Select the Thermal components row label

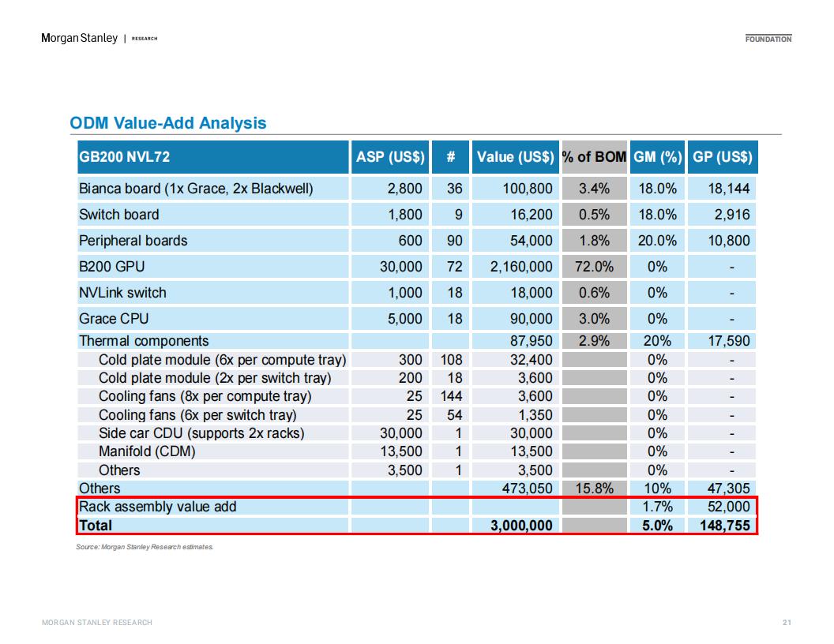144,341
